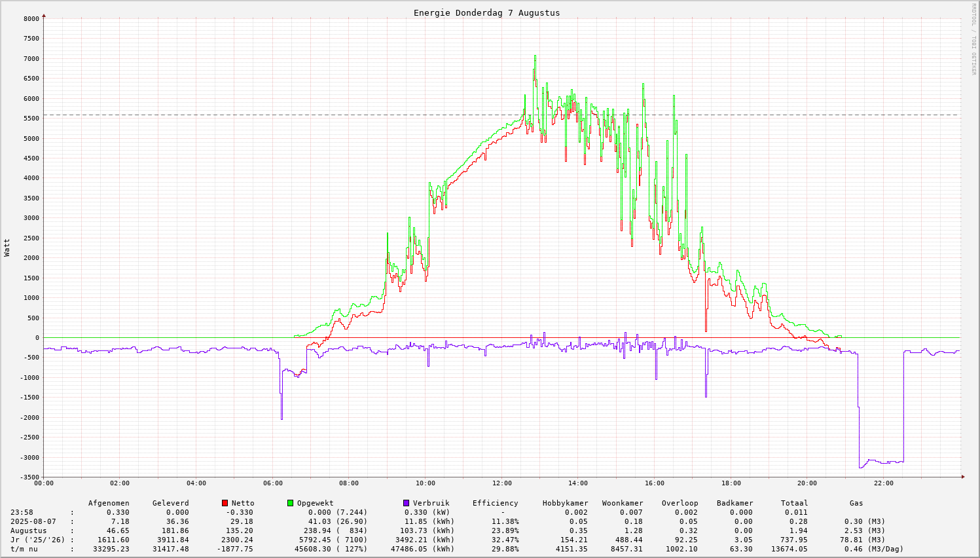This screenshot has width=980, height=558.
Task: Click the Geleverd column header
Action: click(170, 503)
